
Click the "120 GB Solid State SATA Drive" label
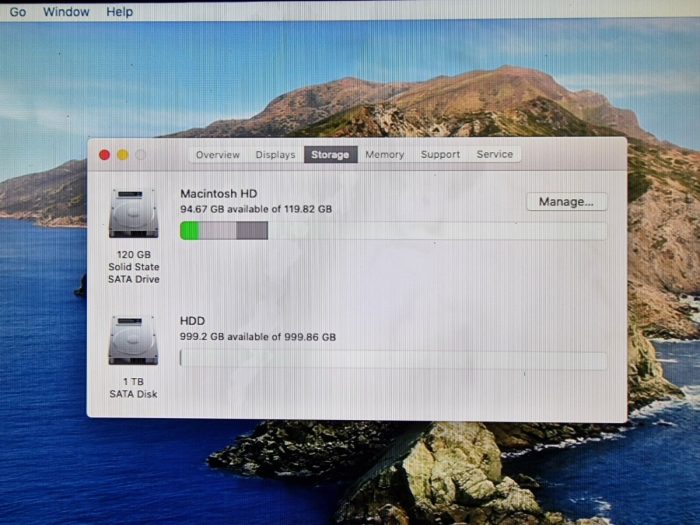[133, 267]
